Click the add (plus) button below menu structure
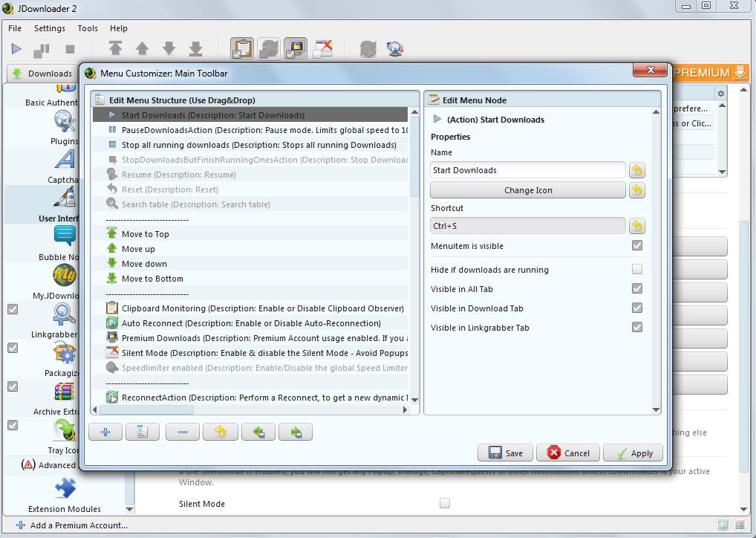The image size is (756, 538). [105, 432]
